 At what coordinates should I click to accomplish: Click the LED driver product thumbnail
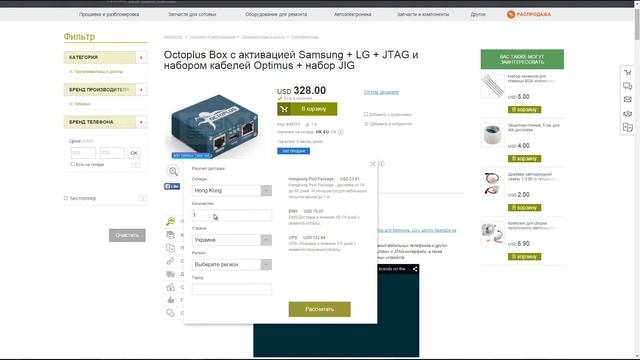coord(492,184)
